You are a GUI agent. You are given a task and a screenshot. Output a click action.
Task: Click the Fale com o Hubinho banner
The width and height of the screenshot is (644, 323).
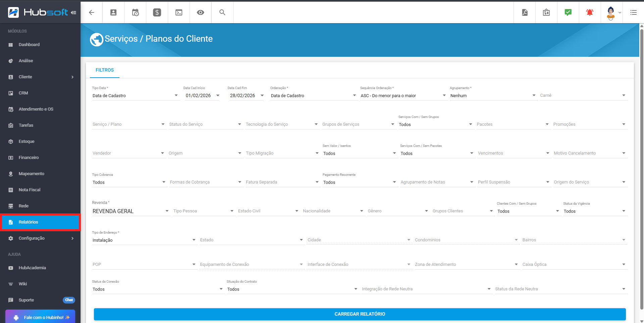[40, 317]
